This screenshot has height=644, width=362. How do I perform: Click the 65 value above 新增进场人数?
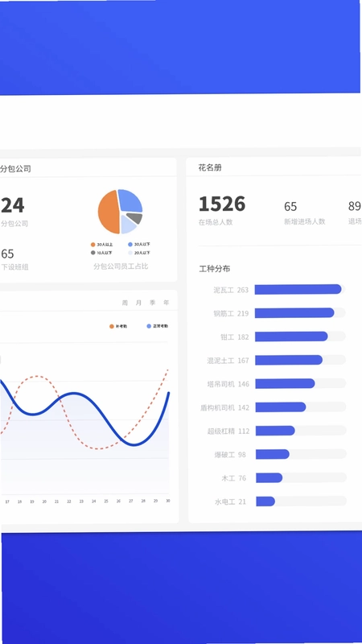coord(290,206)
